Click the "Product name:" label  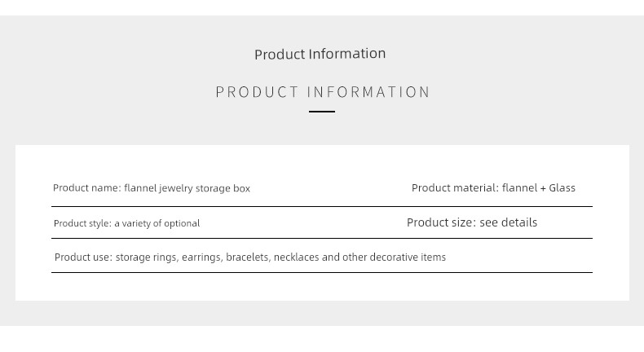point(87,187)
